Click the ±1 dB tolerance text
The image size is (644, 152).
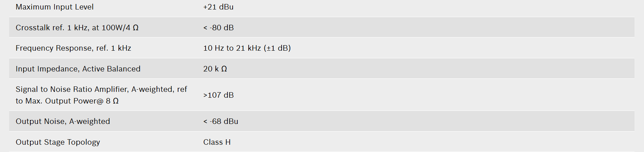(x=277, y=48)
